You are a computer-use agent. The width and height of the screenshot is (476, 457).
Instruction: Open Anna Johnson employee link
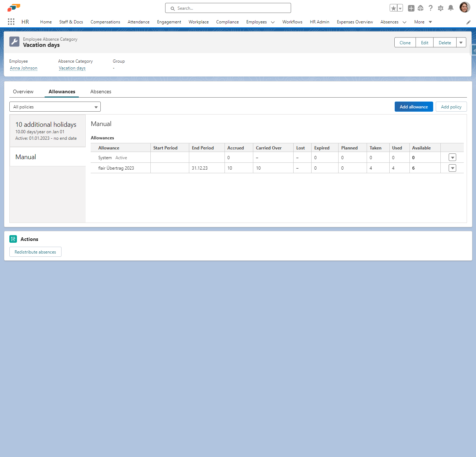click(24, 68)
